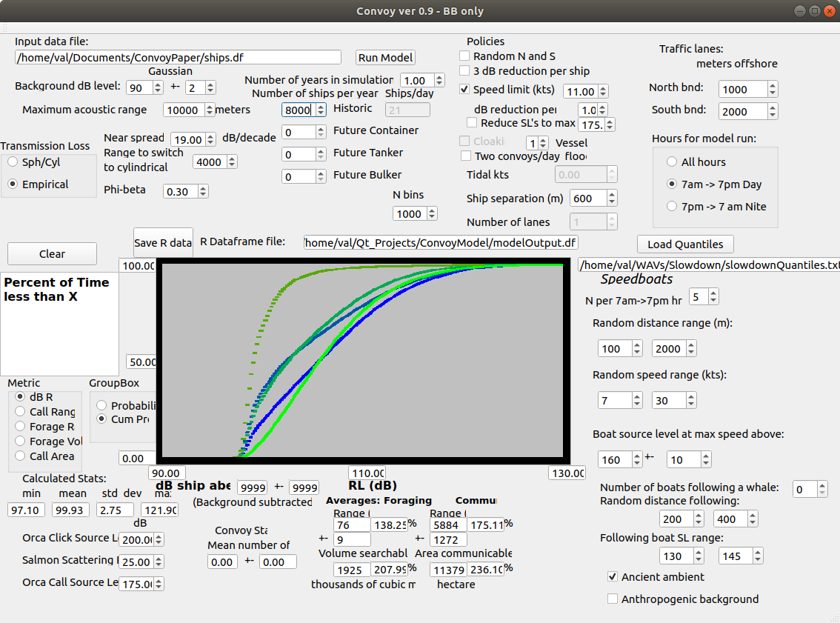
Task: Increase the Background dB level spinner
Action: tap(158, 84)
